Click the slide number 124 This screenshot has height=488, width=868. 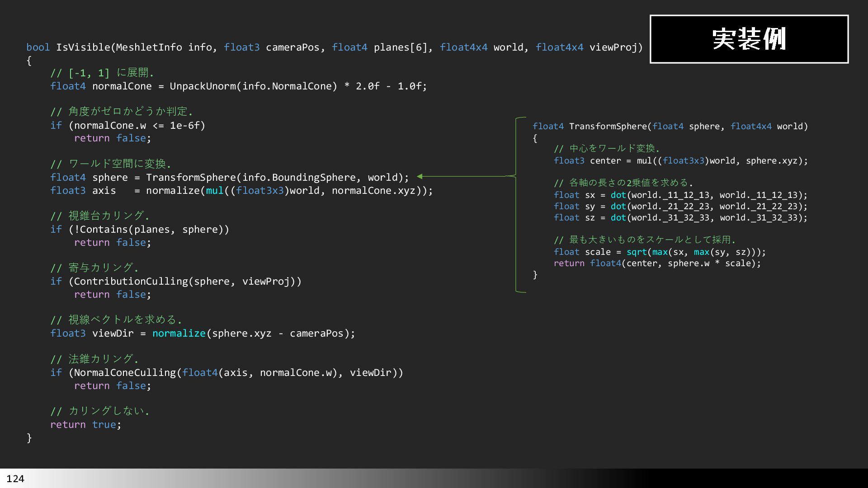point(15,479)
